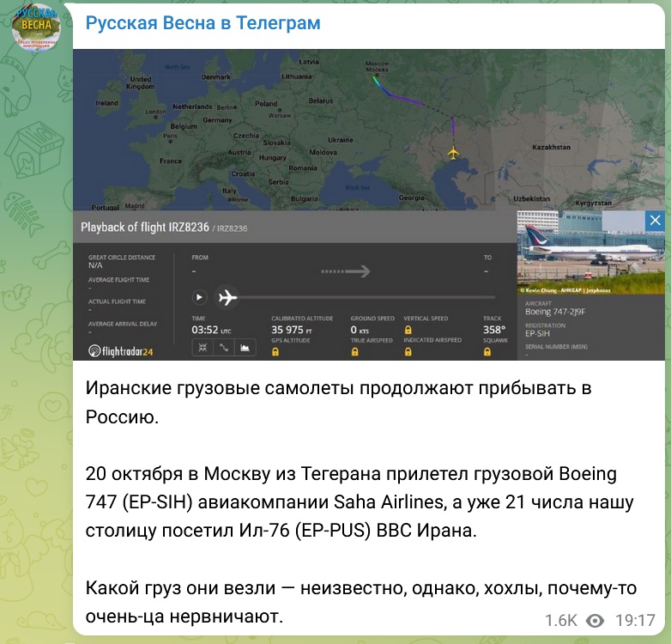Click the message timestamp 19:17

635,621
